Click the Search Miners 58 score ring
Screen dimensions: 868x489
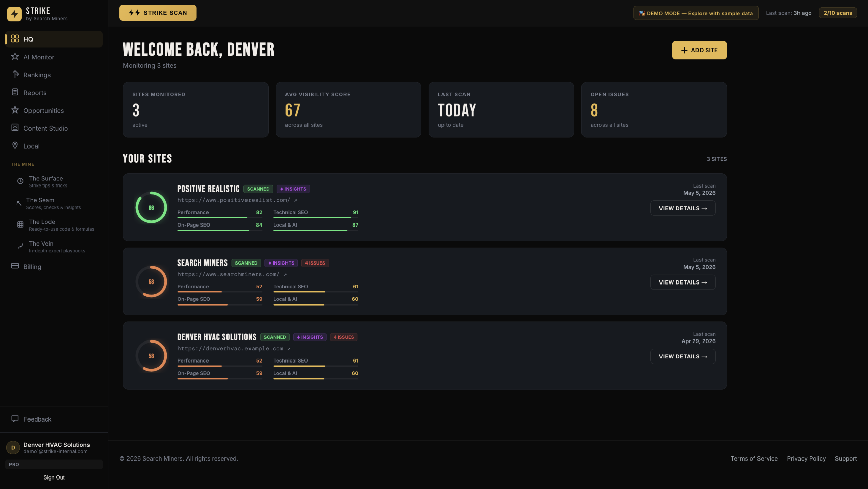coord(151,282)
